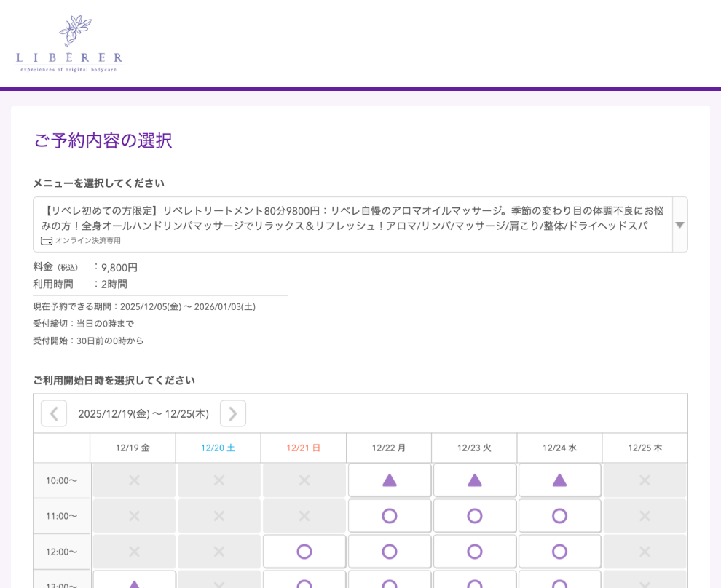Select 12/22 Monday 10:00 triangle slot
This screenshot has width=721, height=588.
pos(390,480)
